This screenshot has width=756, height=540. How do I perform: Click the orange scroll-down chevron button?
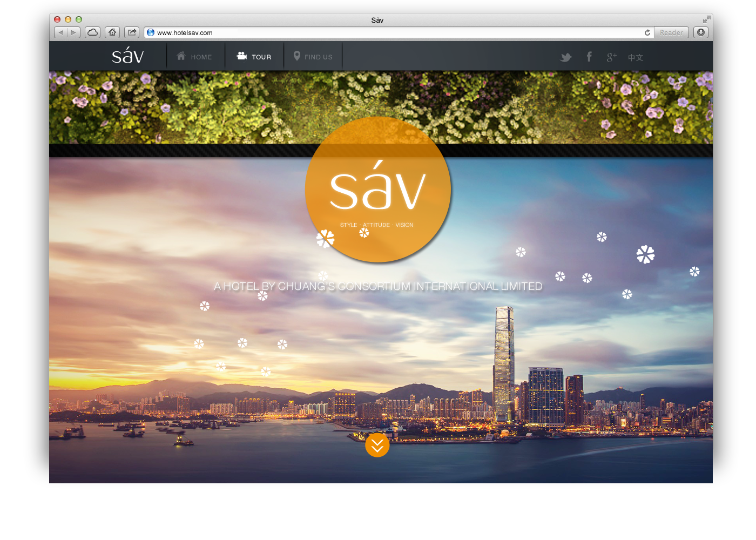point(377,445)
